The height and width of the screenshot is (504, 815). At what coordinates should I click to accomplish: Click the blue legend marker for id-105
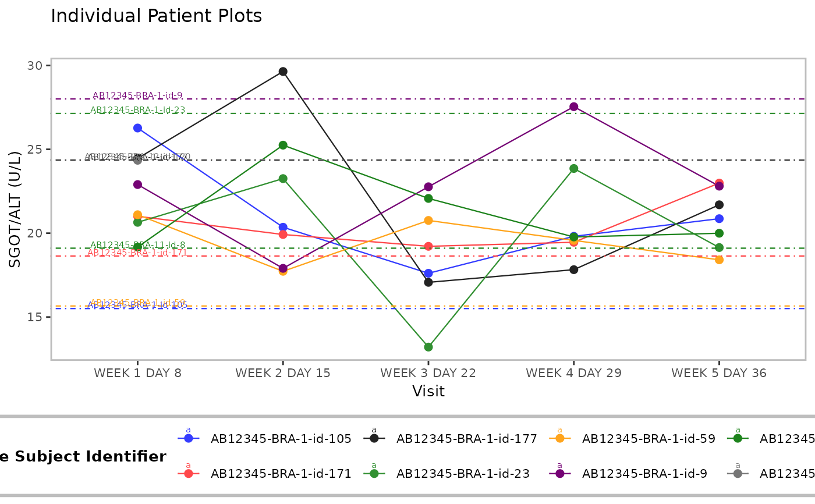pos(188,439)
